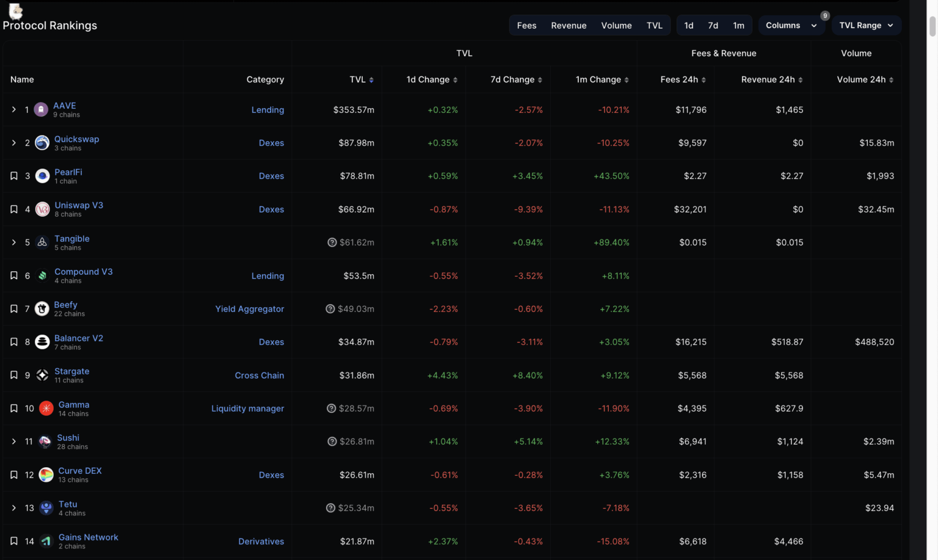Click the Sushi logo icon
Viewport: 938px width, 560px height.
click(x=45, y=442)
